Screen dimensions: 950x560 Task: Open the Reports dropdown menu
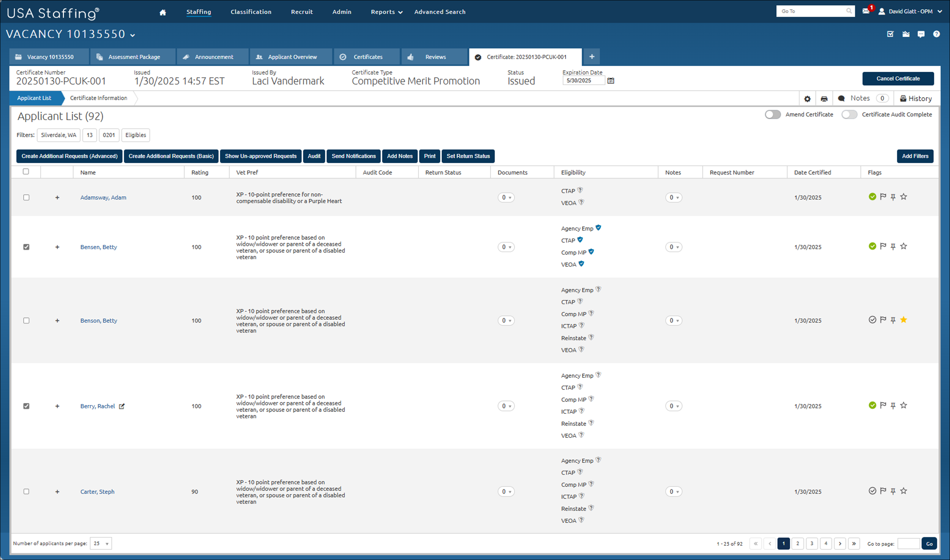tap(387, 12)
